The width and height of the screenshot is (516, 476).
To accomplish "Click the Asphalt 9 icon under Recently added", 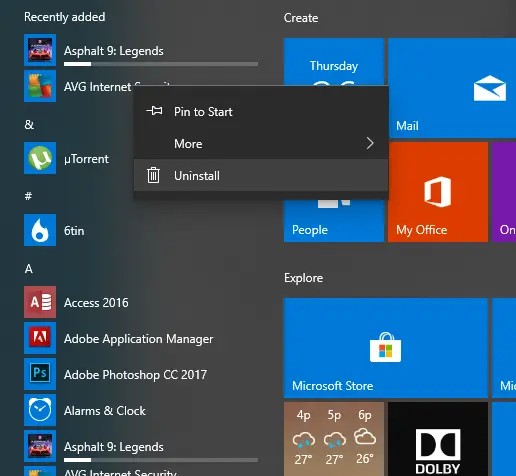I will (40, 50).
